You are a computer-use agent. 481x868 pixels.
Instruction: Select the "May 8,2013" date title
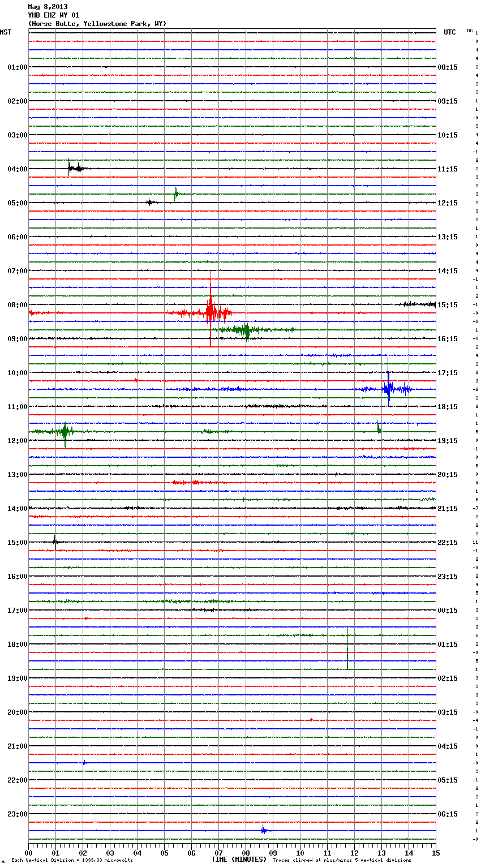click(x=48, y=7)
